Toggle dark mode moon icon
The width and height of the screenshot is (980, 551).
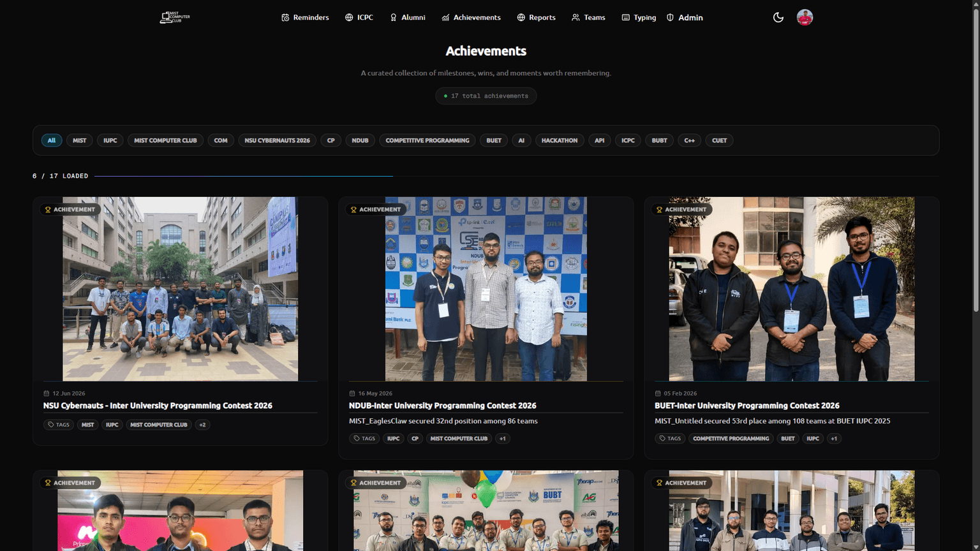click(778, 17)
